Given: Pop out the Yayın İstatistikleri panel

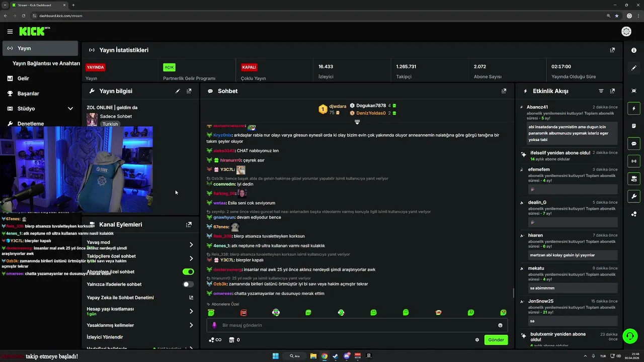Looking at the screenshot, I should [612, 50].
